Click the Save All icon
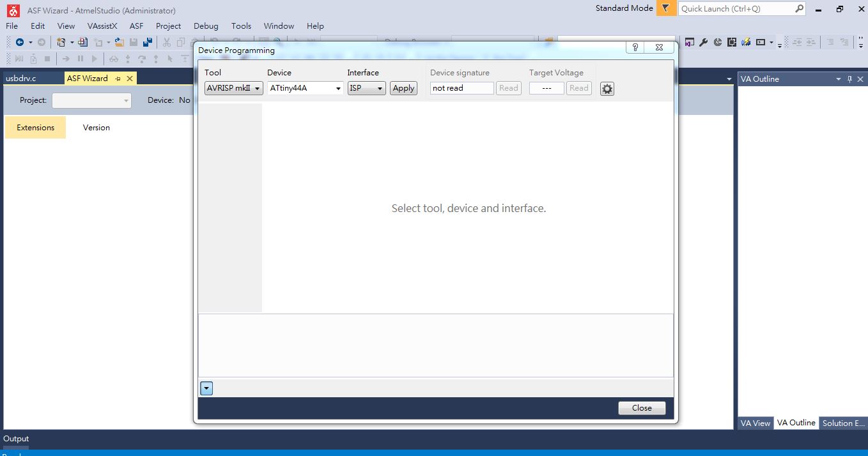 tap(148, 42)
